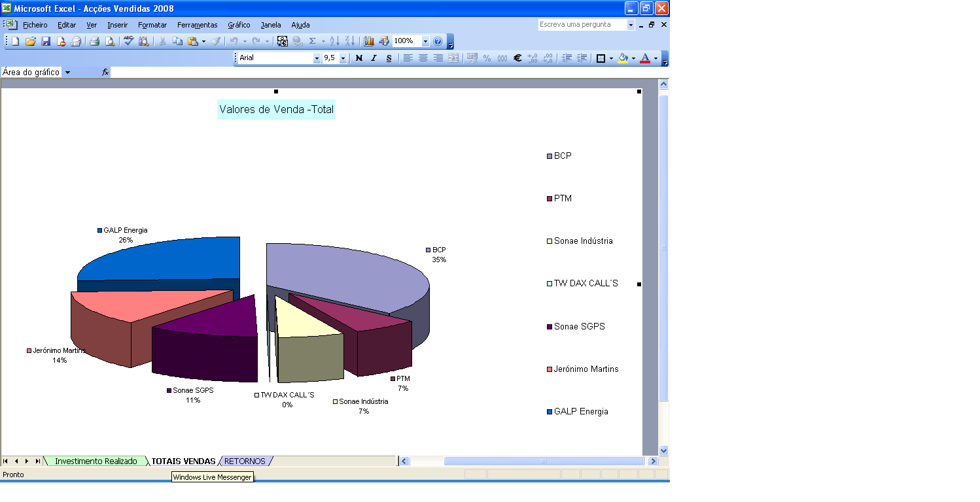Open the fill color dropdown arrow
Viewport: 980px width, 502px height.
point(633,58)
